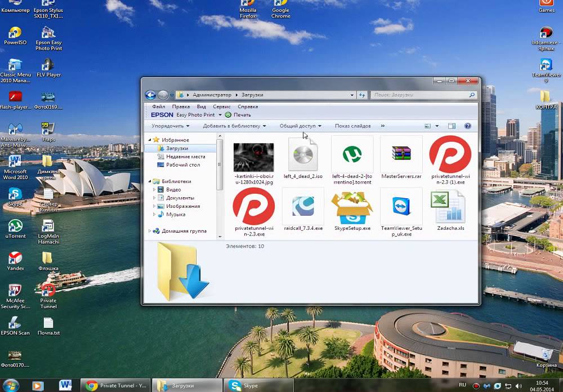The image size is (563, 392).
Task: Refresh the Загрузки folder view
Action: coord(362,95)
